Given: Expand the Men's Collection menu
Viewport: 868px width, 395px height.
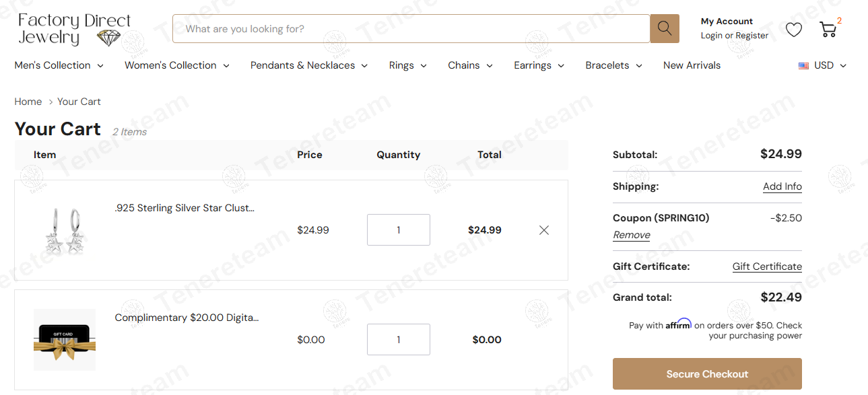Looking at the screenshot, I should pos(59,65).
